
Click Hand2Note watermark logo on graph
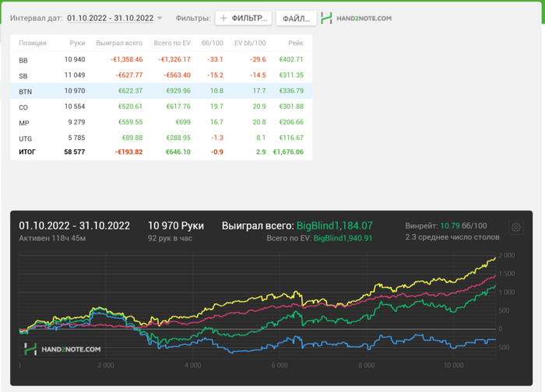coord(62,349)
